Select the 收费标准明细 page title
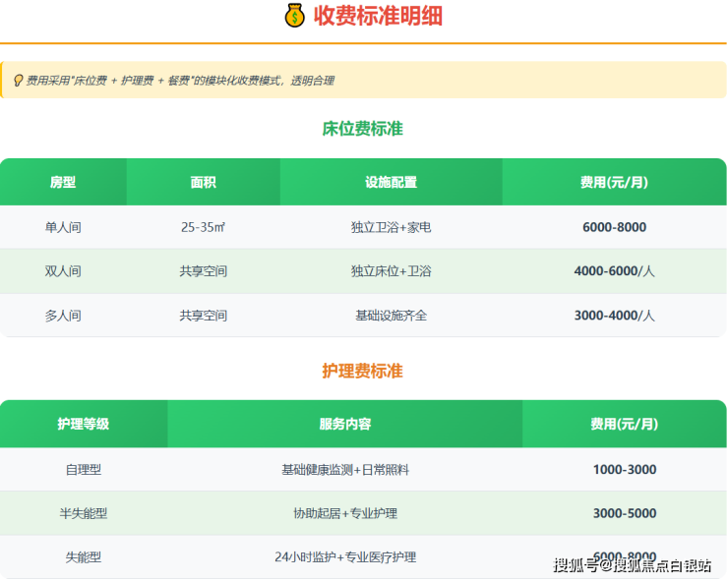Screen dimensions: 728x581 point(378,16)
